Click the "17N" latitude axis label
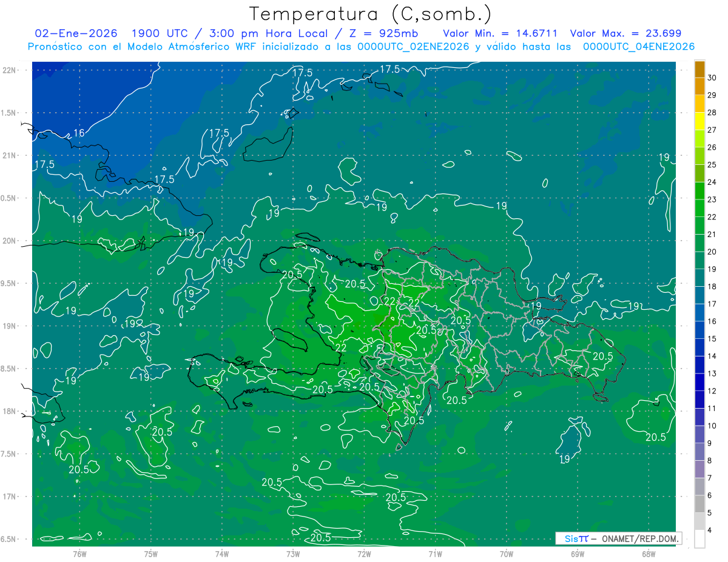The image size is (728, 562). [10, 497]
